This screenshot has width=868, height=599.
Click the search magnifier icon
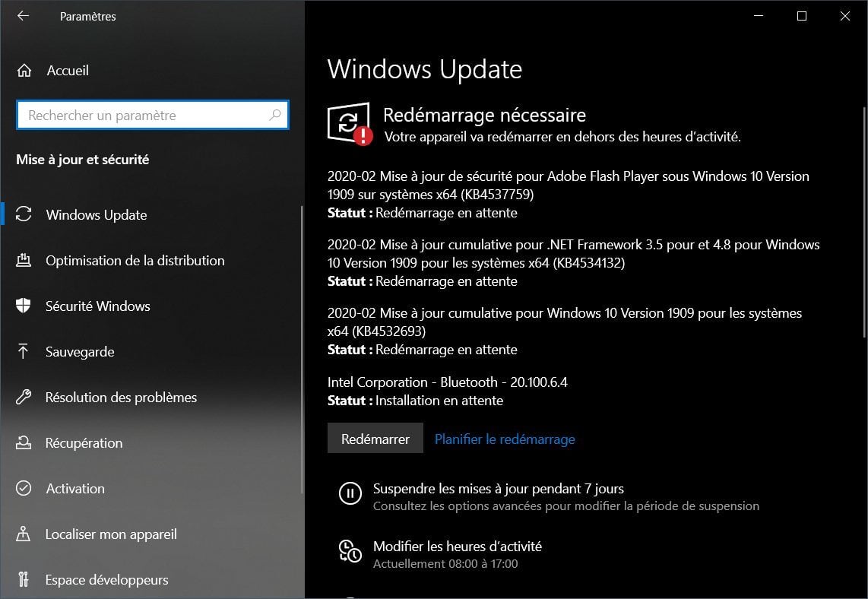tap(275, 115)
